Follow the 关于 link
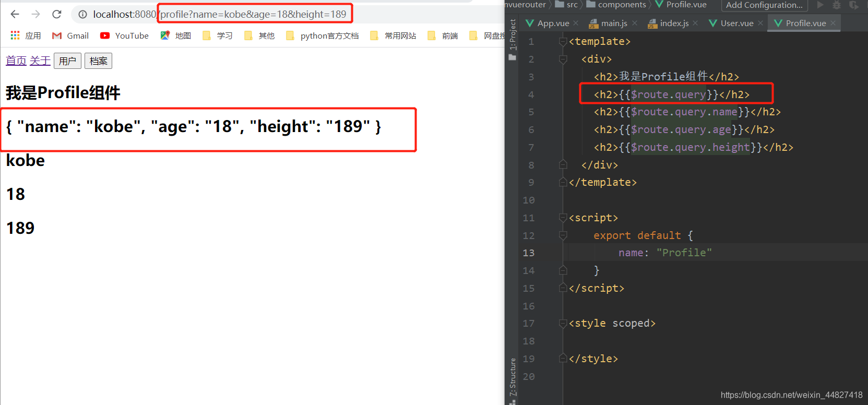This screenshot has width=868, height=405. (40, 61)
